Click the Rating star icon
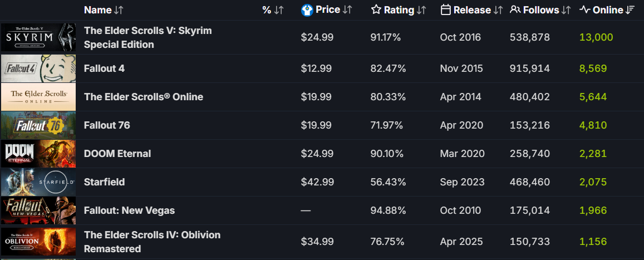This screenshot has width=644, height=260. pyautogui.click(x=376, y=10)
